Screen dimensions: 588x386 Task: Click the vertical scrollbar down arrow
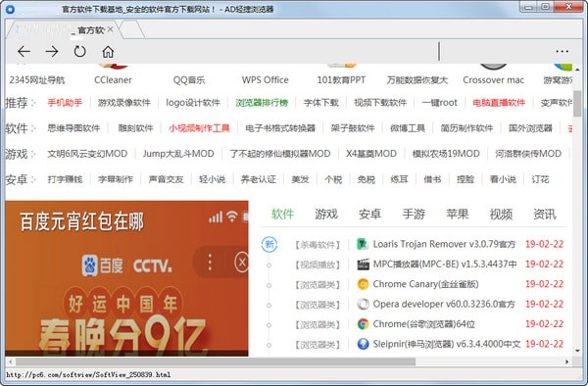(x=577, y=351)
